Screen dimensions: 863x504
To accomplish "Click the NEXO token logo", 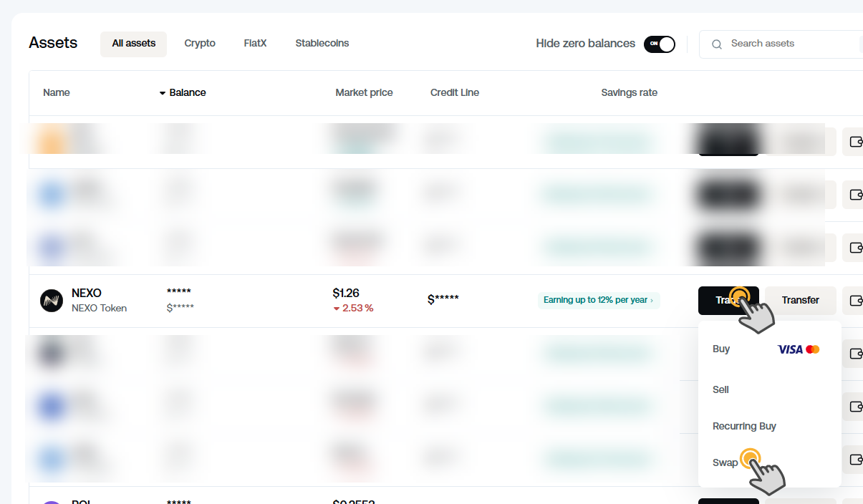I will pyautogui.click(x=51, y=301).
